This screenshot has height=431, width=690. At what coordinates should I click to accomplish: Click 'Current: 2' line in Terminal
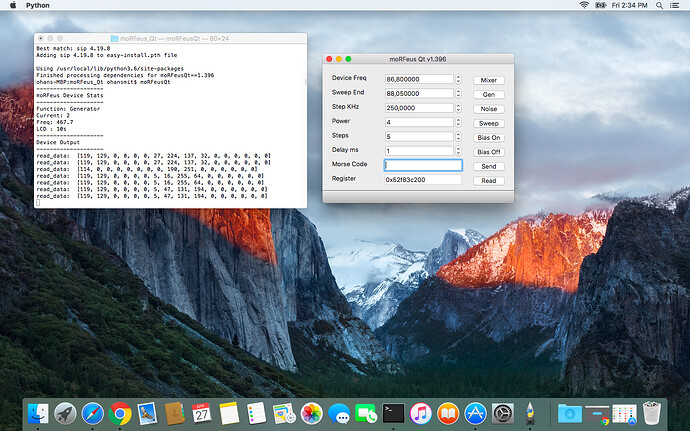[x=53, y=115]
